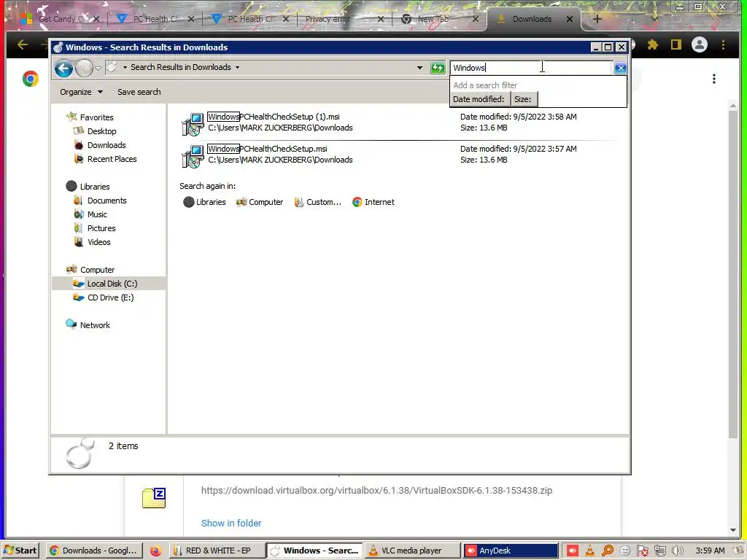Open Firefox from the taskbar
This screenshot has height=560, width=747.
(155, 551)
